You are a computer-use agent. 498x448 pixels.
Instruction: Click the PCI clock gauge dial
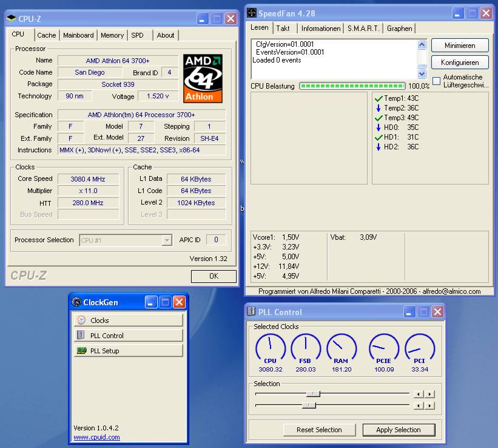(x=420, y=347)
